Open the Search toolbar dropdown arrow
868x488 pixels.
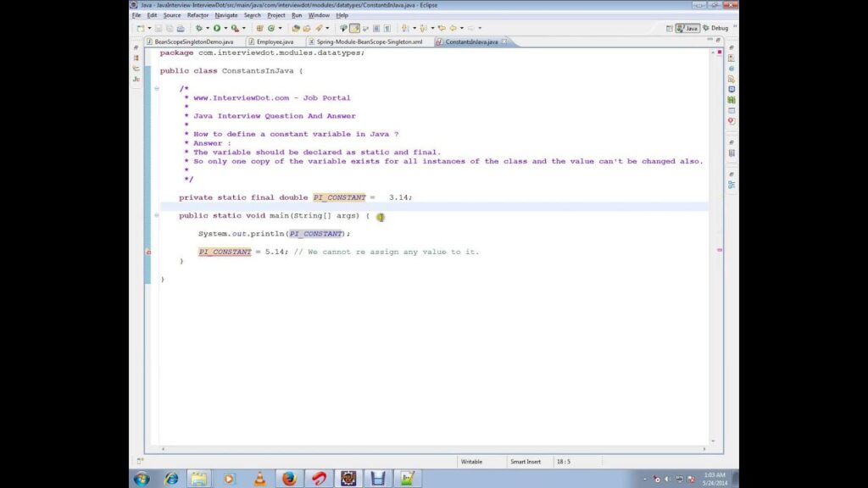(327, 28)
